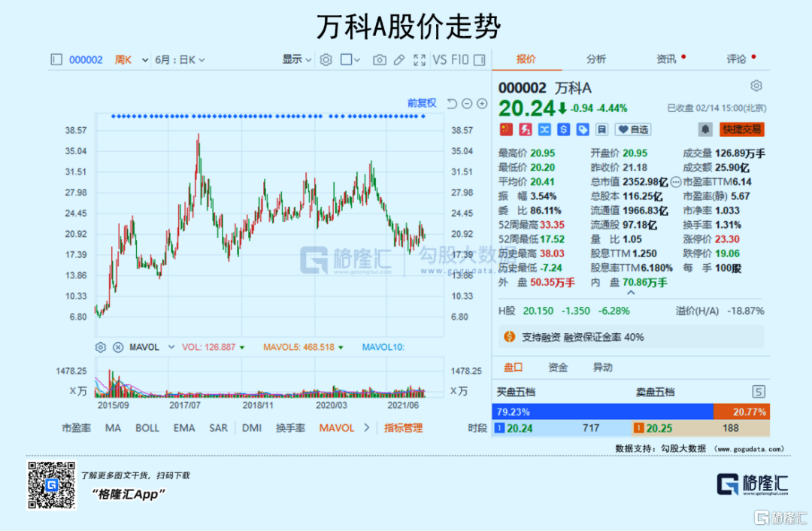Screen dimensions: 812x531
Task: Click the ellipsis icon beside 总市值
Action: click(676, 182)
